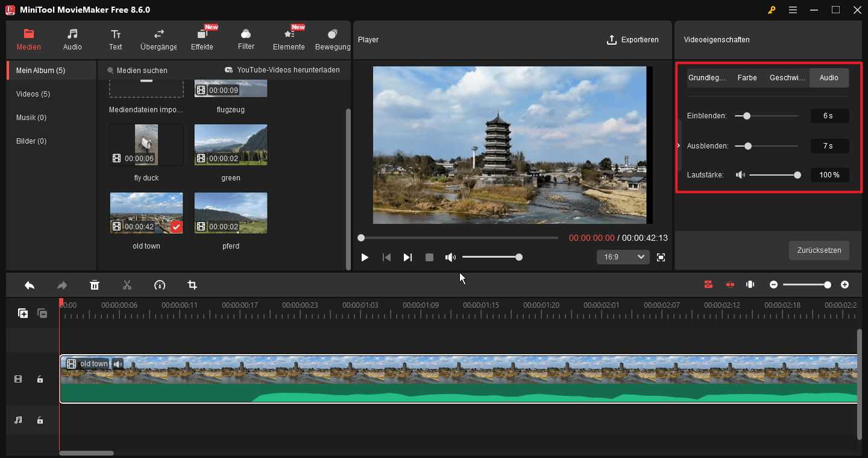Click the Exportieren button
Viewport: 868px width, 458px height.
633,40
